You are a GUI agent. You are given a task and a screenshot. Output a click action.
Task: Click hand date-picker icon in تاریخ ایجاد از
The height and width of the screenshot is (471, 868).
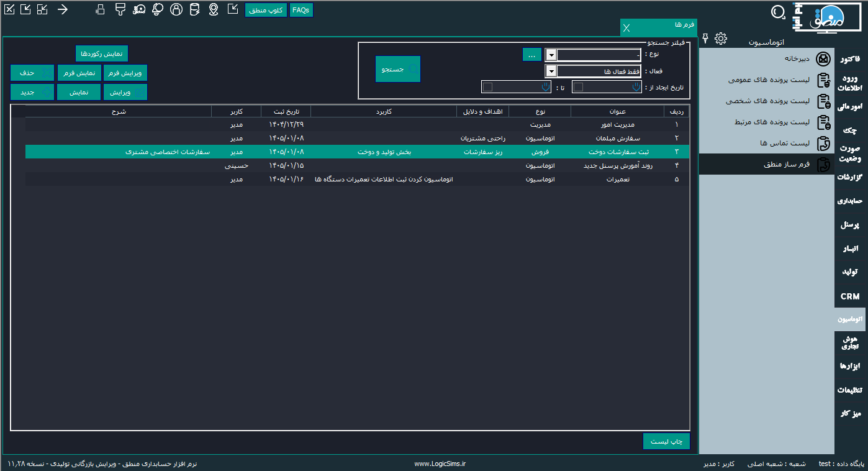[636, 87]
